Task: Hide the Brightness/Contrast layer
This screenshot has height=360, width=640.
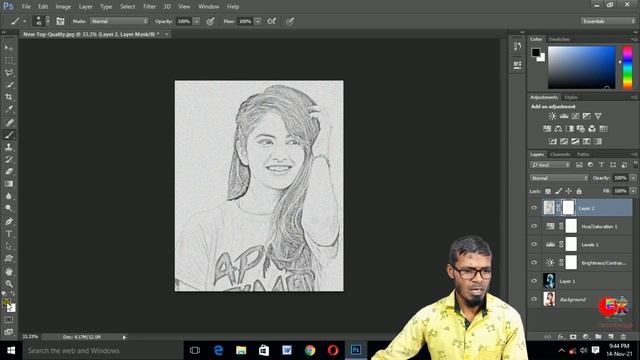Action: (x=534, y=262)
